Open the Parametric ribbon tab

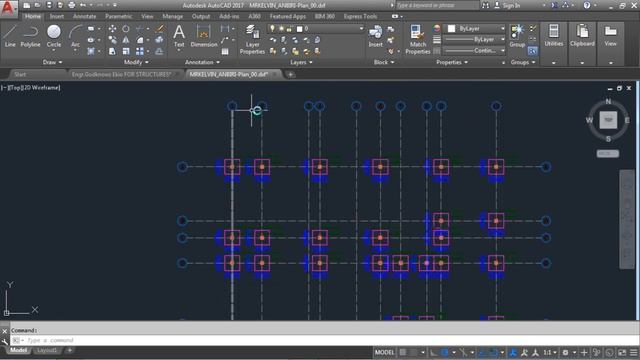point(118,16)
